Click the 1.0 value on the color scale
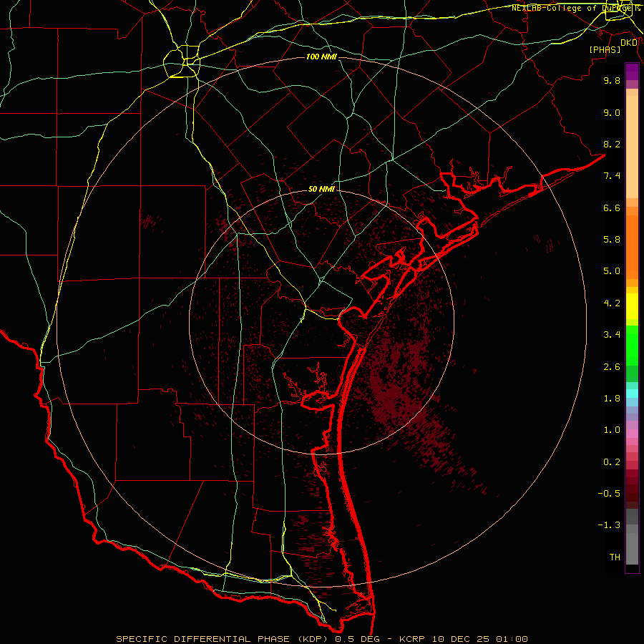The width and height of the screenshot is (644, 644). click(x=612, y=430)
